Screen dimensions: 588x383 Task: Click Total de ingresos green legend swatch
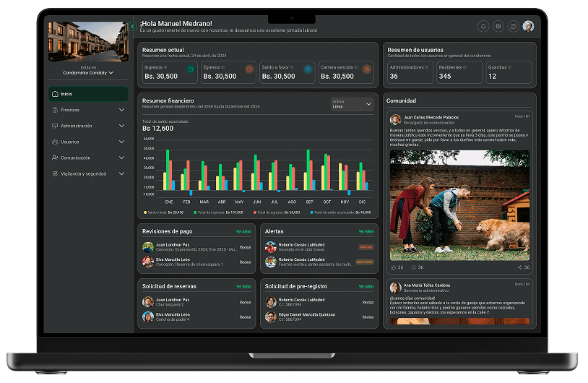[x=193, y=212]
